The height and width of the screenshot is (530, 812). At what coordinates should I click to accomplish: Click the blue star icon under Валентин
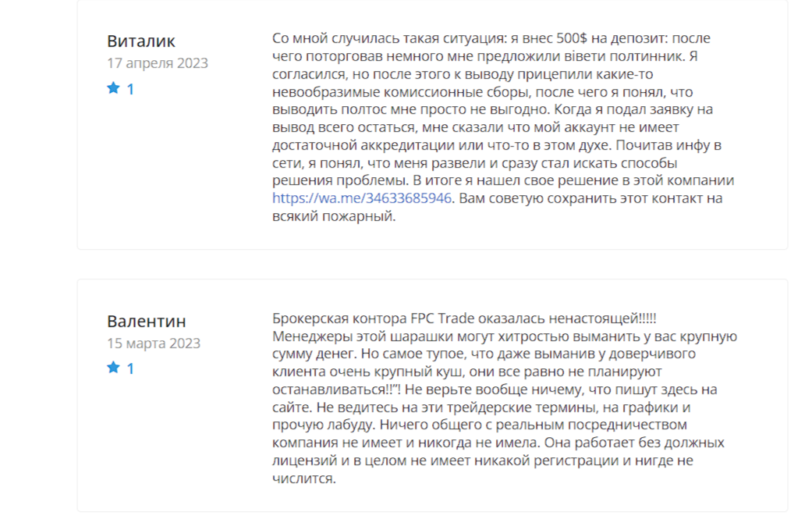point(113,368)
